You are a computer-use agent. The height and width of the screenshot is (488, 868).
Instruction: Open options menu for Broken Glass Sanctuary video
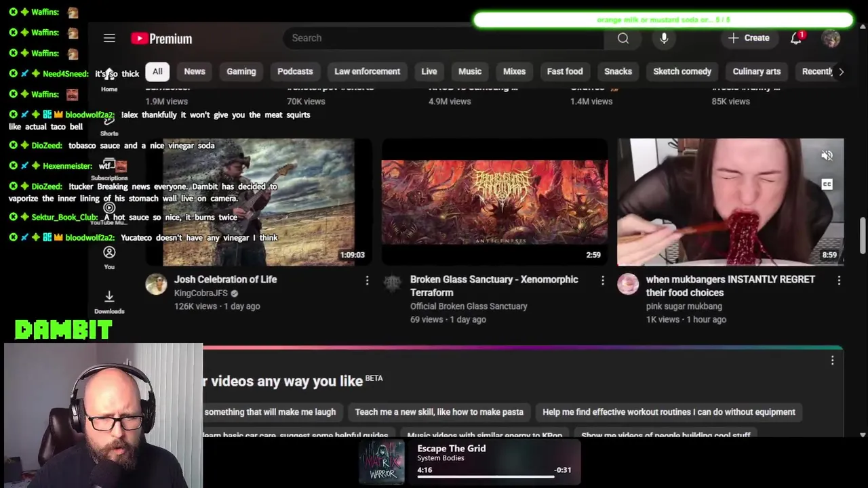[x=603, y=280]
